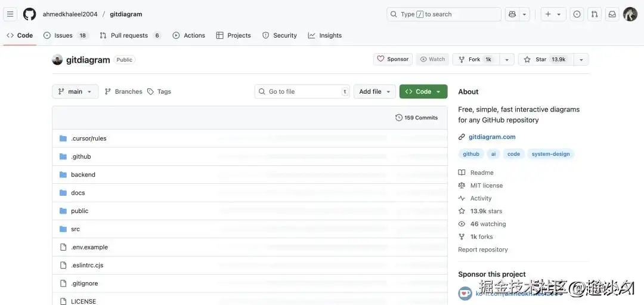Open the main branch selector
The width and height of the screenshot is (644, 305).
pyautogui.click(x=75, y=91)
